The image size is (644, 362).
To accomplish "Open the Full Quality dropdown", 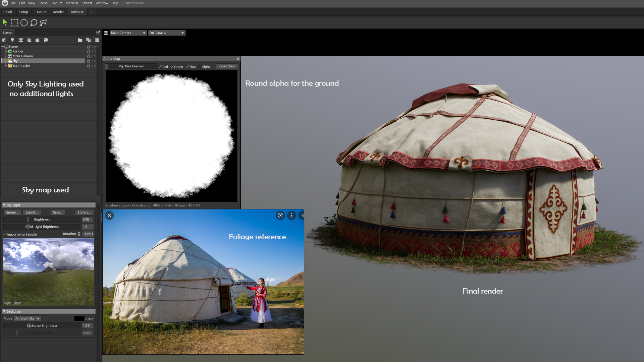I will 167,33.
